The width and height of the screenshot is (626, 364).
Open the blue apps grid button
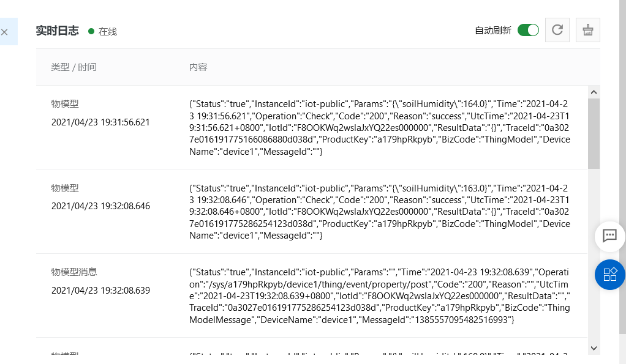click(609, 274)
